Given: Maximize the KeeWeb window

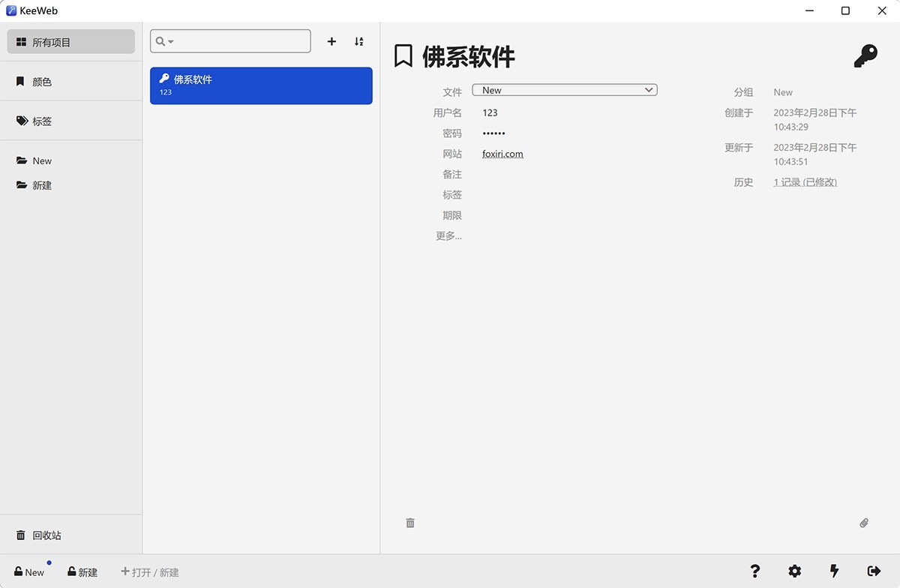Looking at the screenshot, I should click(x=845, y=10).
